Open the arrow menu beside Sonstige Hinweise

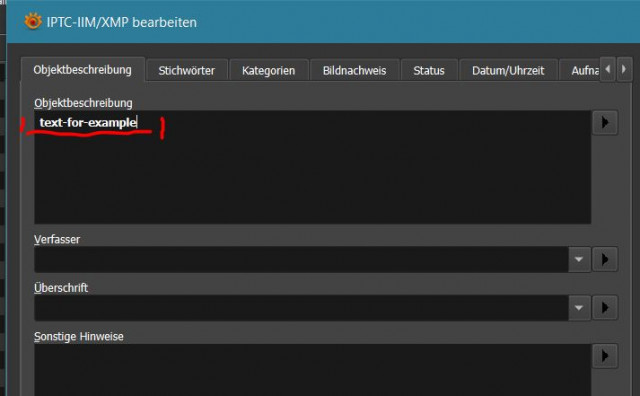point(605,356)
